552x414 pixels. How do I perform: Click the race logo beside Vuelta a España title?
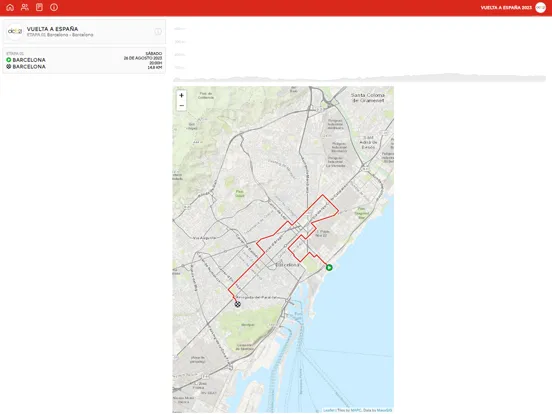pos(15,31)
